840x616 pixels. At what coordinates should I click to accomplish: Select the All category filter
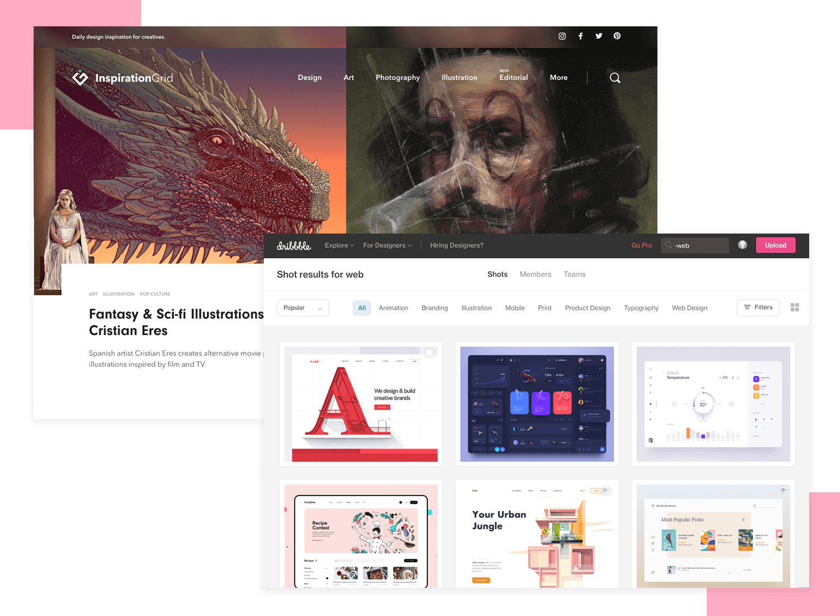click(x=362, y=308)
